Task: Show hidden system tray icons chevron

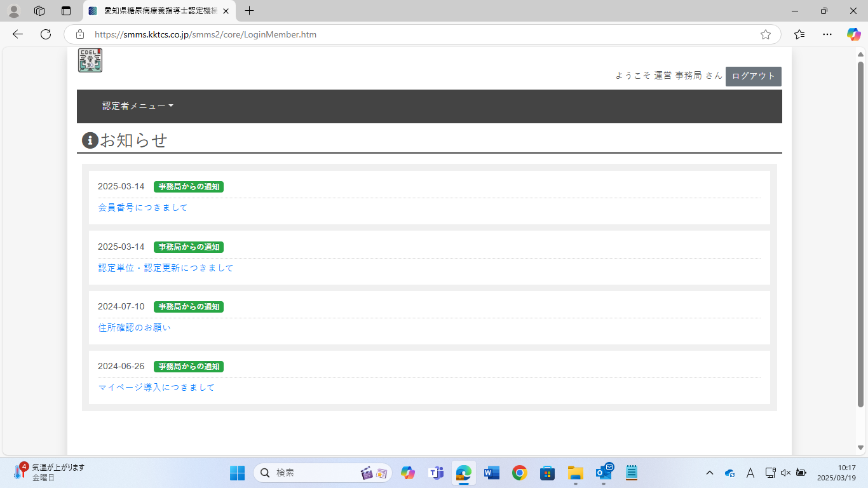Action: coord(709,473)
